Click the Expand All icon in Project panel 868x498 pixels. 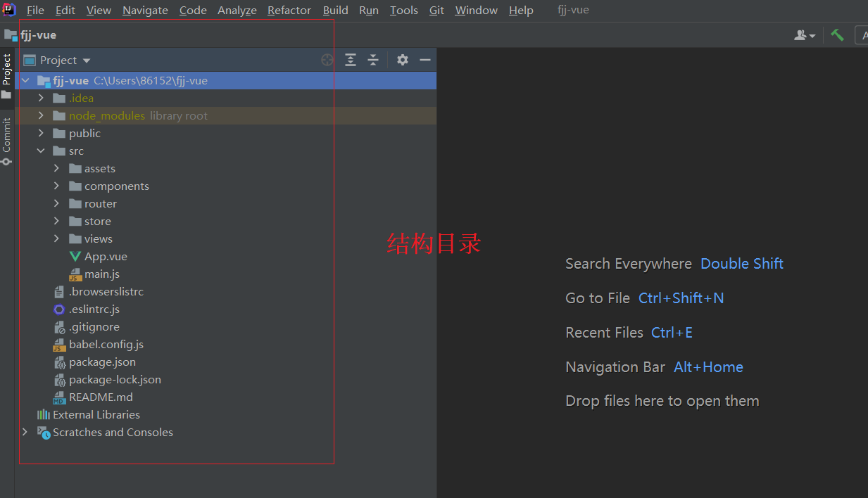(351, 60)
